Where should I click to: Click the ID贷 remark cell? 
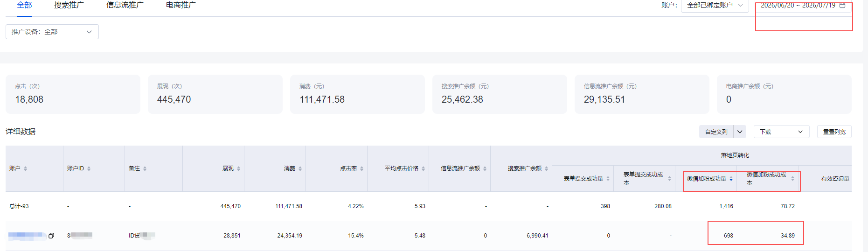[142, 236]
